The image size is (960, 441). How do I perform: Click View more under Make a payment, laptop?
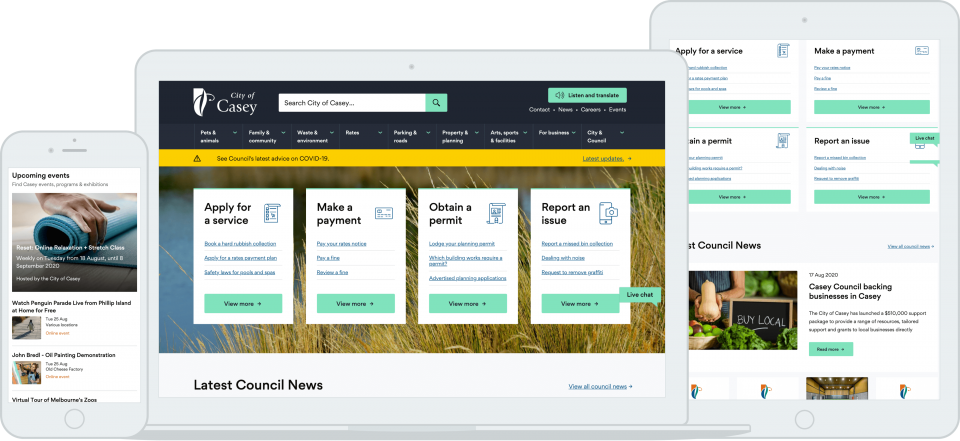tap(356, 304)
